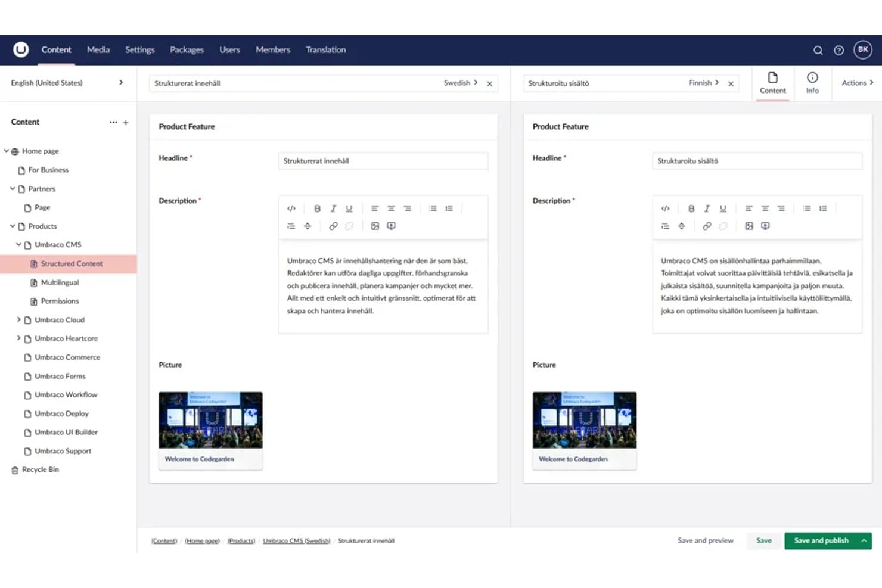882x588 pixels.
Task: Click the Umbraco logo icon
Action: click(21, 49)
